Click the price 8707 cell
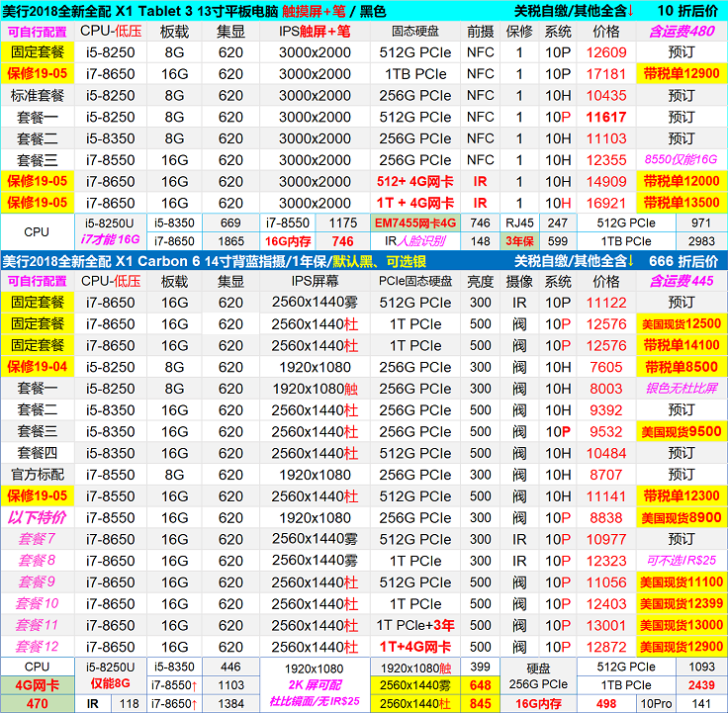This screenshot has width=728, height=713. 606,475
